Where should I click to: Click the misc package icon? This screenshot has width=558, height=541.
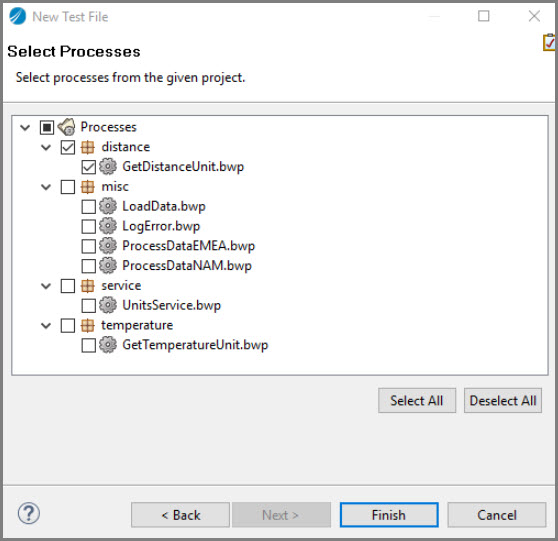pyautogui.click(x=88, y=187)
